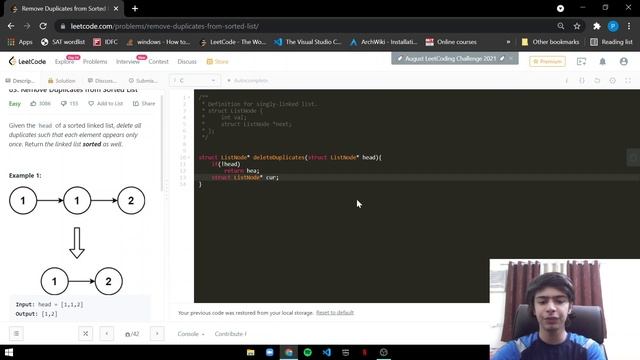Screen dimensions: 640x360
Task: Open the Problems page
Action: [x=95, y=62]
